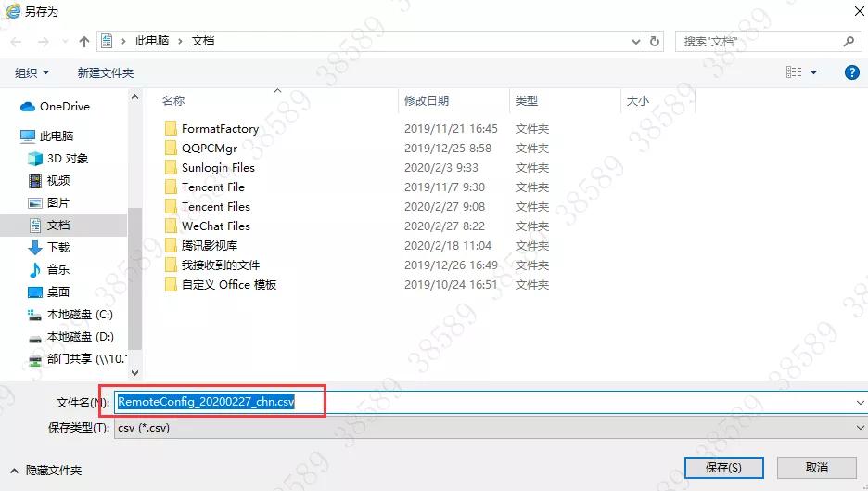This screenshot has height=491, width=868.
Task: Select the FormatFactory folder
Action: [x=221, y=129]
